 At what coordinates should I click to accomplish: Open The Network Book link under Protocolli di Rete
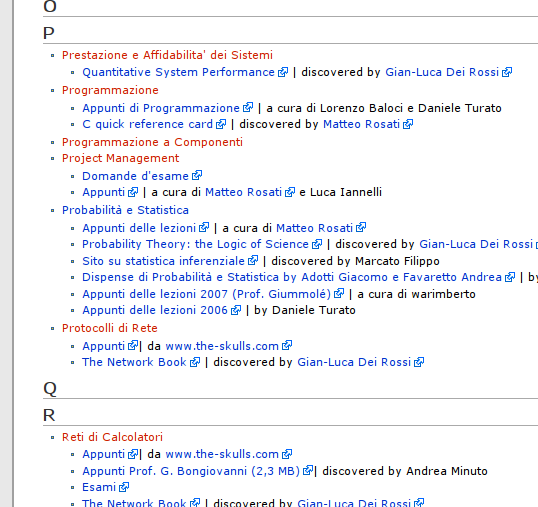pyautogui.click(x=134, y=362)
